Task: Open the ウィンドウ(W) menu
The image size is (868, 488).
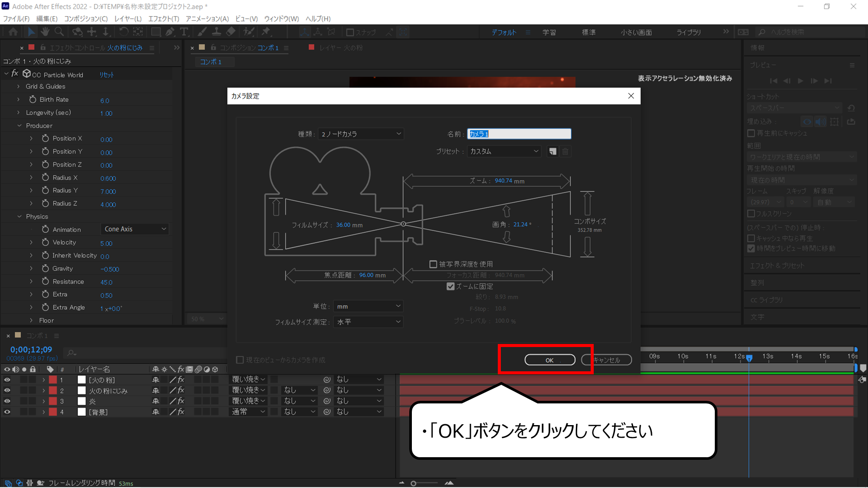Action: [x=281, y=19]
